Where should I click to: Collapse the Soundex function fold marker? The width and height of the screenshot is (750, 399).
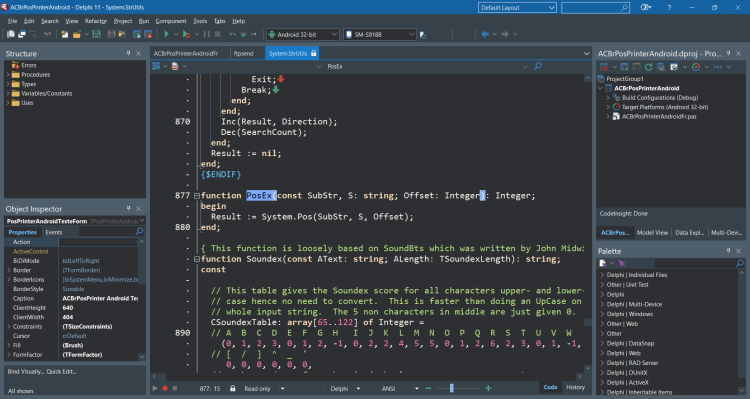point(197,259)
